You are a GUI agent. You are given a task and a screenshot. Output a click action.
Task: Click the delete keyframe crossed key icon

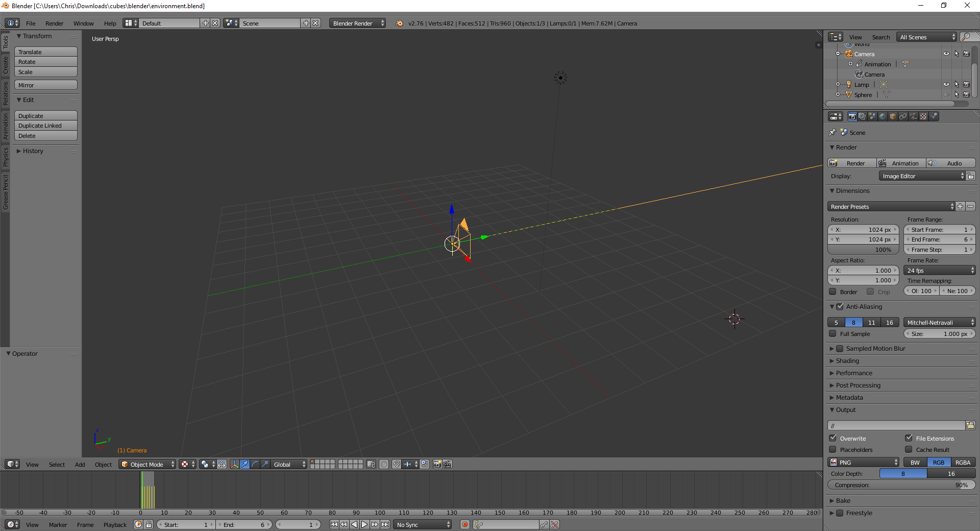click(x=554, y=524)
